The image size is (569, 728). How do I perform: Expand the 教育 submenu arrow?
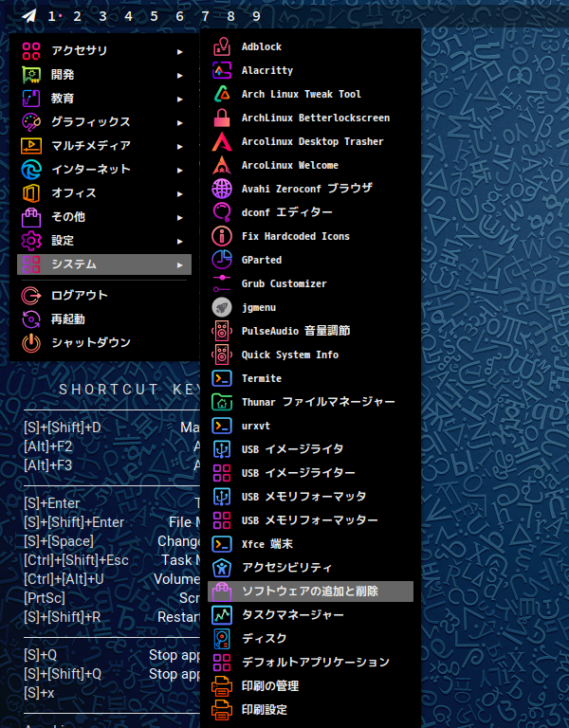coord(180,99)
